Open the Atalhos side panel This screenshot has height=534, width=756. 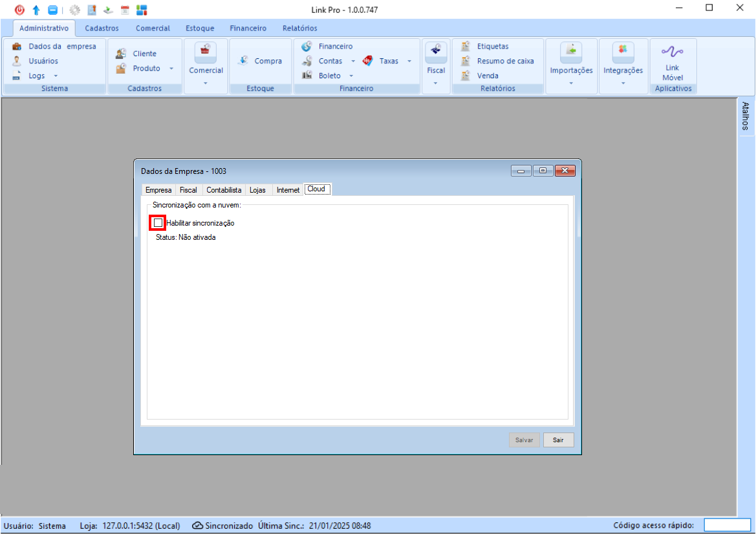tap(746, 116)
